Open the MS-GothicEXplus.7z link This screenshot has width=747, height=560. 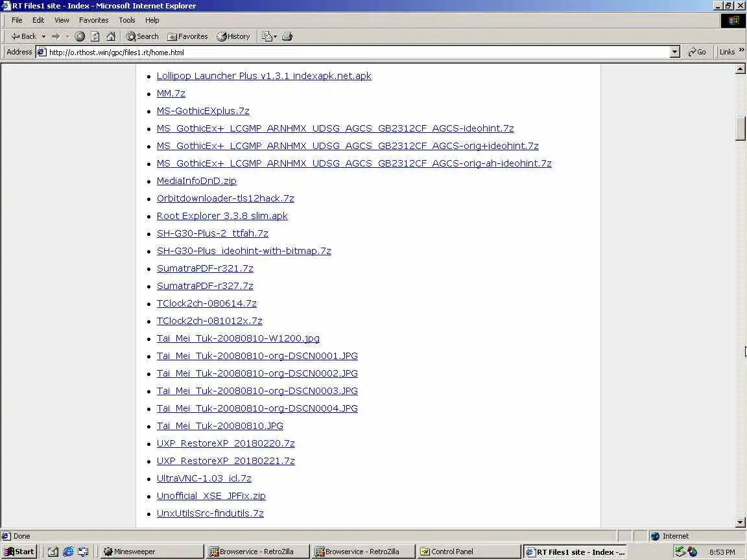[x=203, y=111]
